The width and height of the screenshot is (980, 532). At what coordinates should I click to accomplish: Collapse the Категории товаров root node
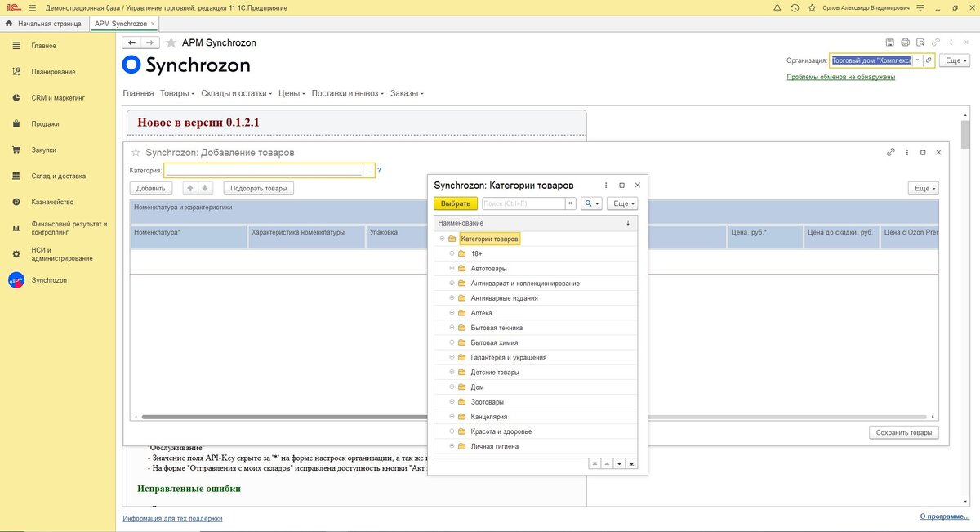pyautogui.click(x=442, y=239)
